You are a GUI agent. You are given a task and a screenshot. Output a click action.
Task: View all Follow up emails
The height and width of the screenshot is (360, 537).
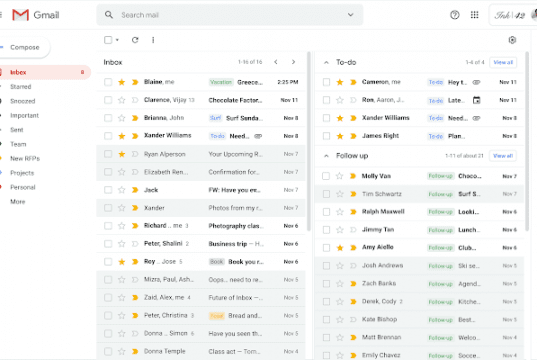(503, 156)
